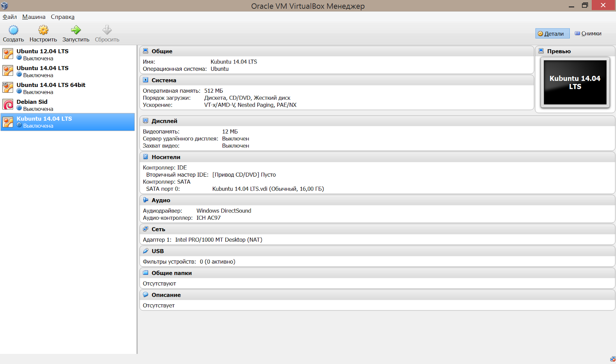This screenshot has height=364, width=616.
Task: Select the Ubuntu 14.04 LTS 64bit machine icon
Action: [8, 88]
